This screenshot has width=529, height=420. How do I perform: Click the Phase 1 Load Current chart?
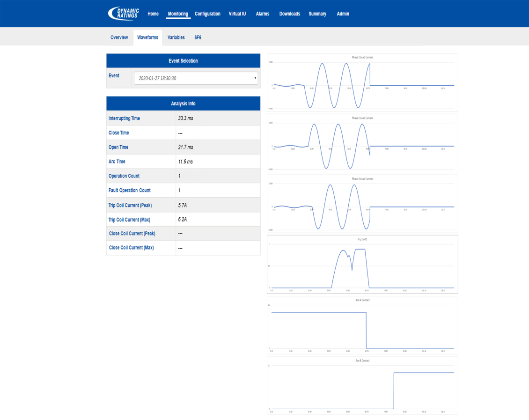click(362, 82)
